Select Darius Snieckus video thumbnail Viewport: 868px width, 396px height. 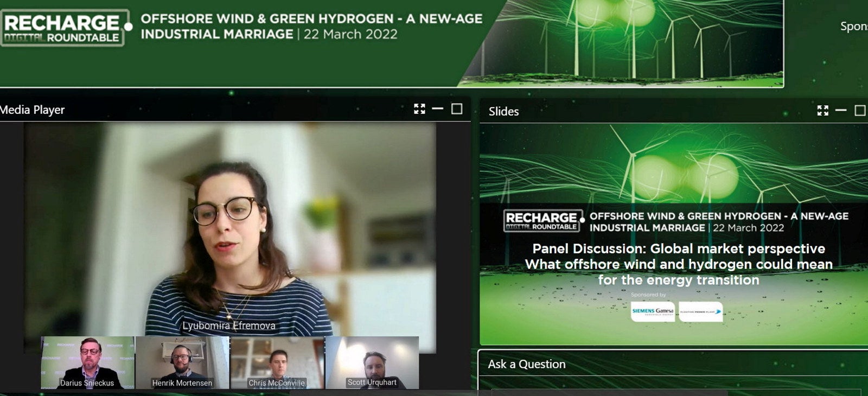click(x=88, y=362)
